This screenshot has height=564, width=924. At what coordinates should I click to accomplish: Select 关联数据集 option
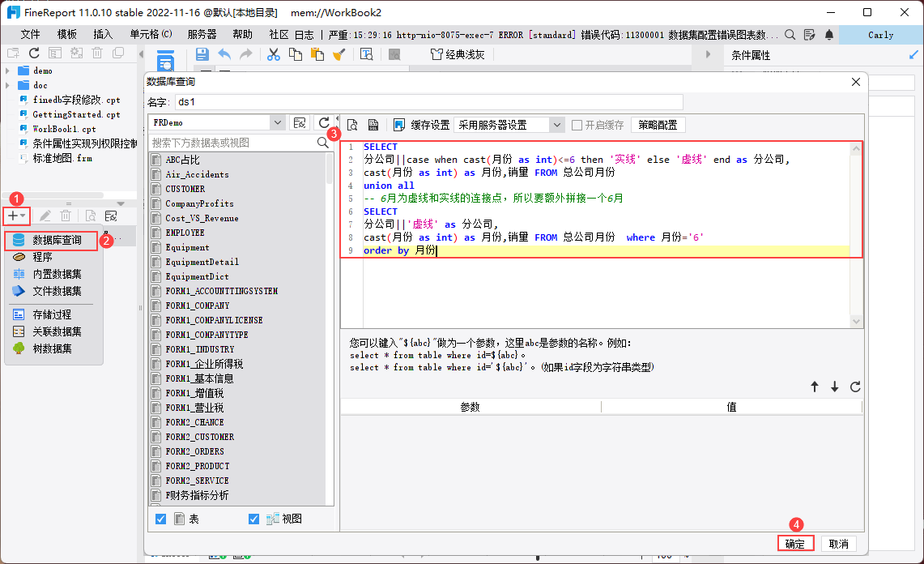57,332
